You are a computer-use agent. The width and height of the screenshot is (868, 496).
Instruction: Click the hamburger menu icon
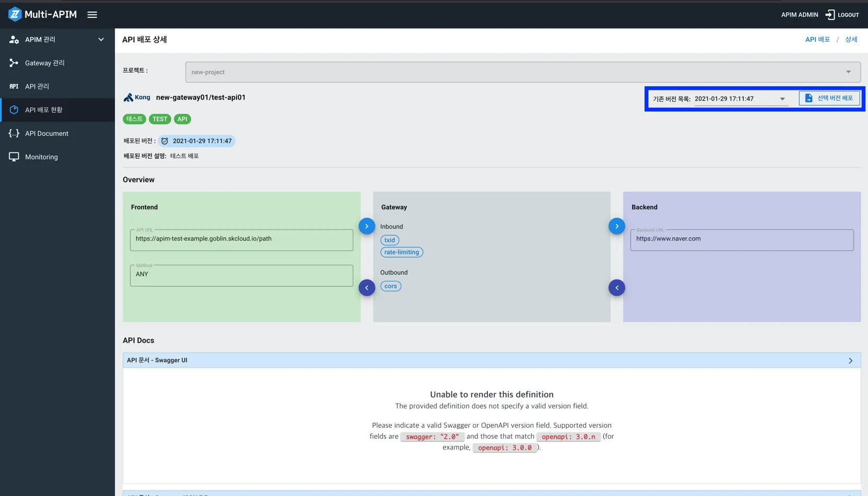click(x=92, y=15)
